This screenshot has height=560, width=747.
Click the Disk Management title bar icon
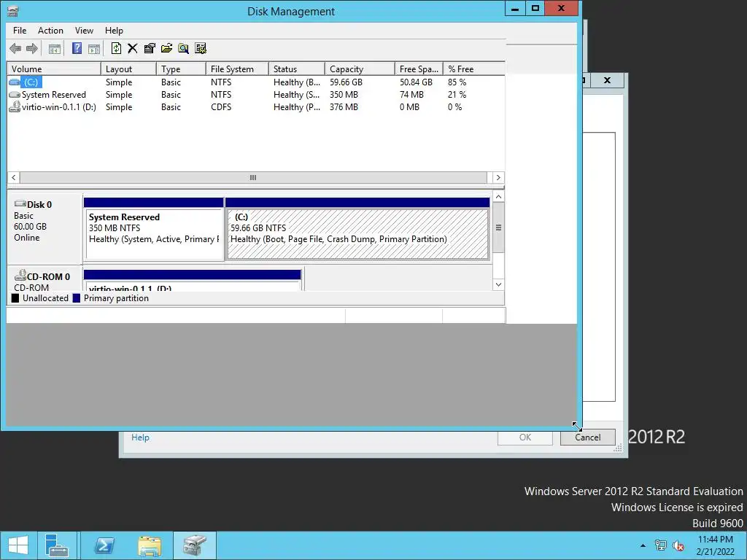point(13,11)
